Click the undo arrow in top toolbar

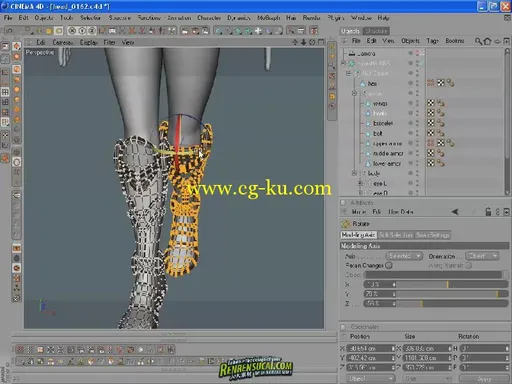10,31
